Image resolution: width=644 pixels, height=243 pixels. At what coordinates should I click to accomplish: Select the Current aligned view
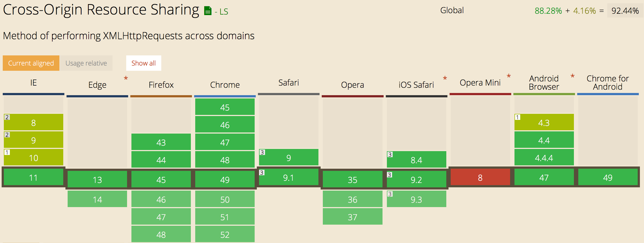[31, 63]
